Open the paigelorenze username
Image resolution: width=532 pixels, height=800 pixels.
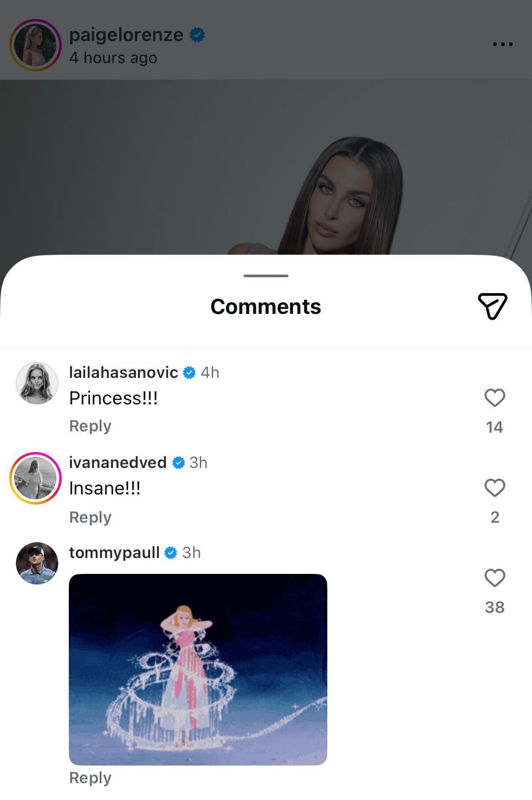click(x=126, y=34)
